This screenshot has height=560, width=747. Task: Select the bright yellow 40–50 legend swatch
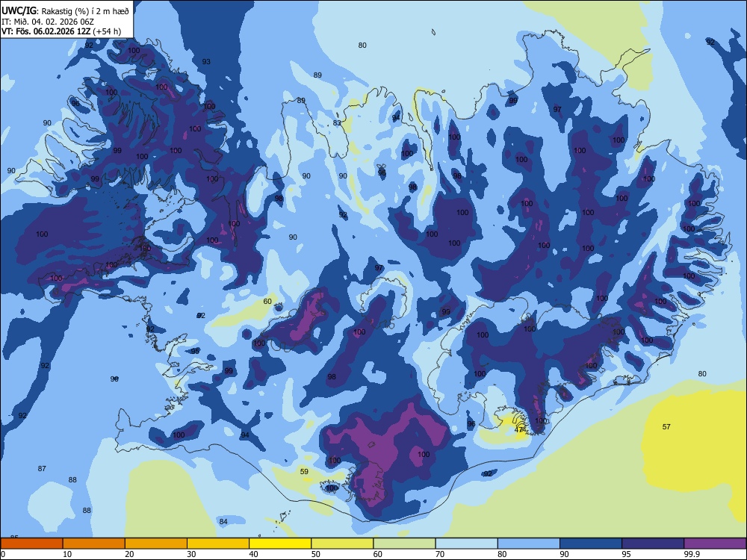(x=280, y=544)
